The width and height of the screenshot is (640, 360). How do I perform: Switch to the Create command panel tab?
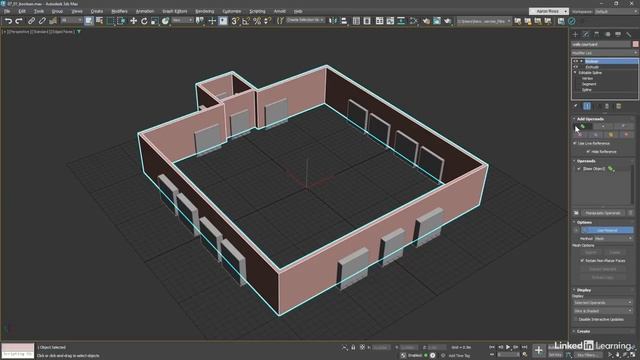pyautogui.click(x=576, y=35)
